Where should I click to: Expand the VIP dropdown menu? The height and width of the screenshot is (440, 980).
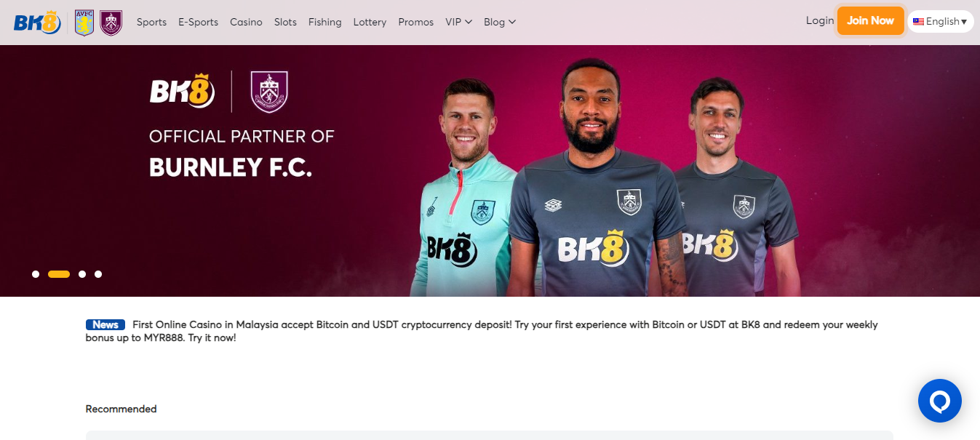pos(458,22)
